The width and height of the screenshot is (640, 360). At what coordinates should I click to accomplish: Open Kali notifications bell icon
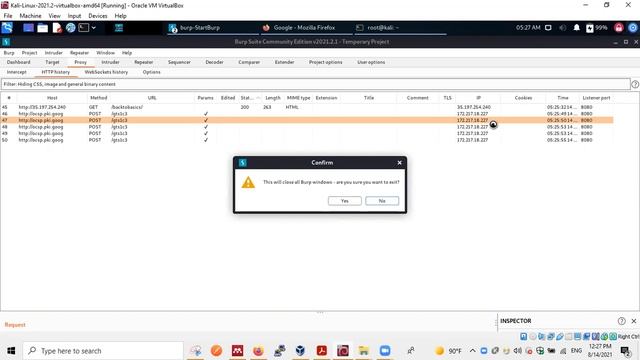tap(576, 28)
